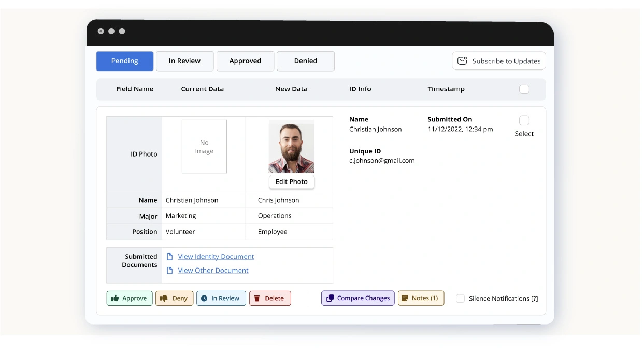Click the clock icon on In Review button
Screen dimensions: 644x352
(204, 298)
